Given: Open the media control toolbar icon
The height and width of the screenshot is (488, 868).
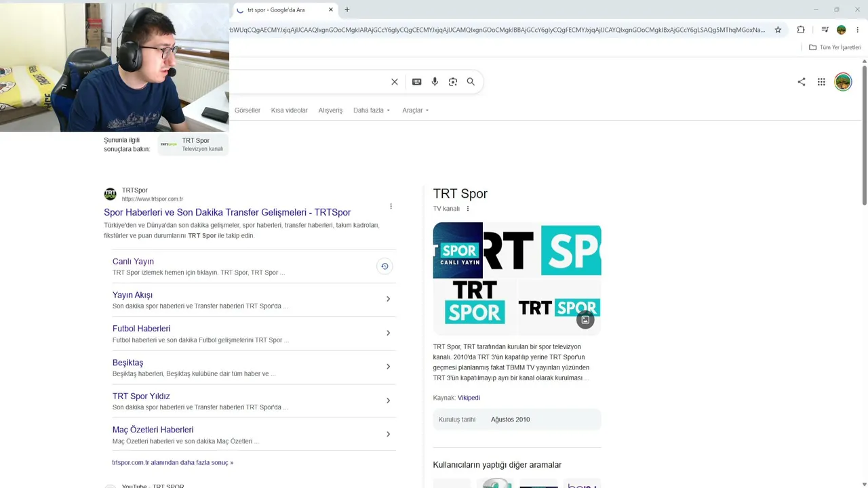Looking at the screenshot, I should [x=825, y=30].
